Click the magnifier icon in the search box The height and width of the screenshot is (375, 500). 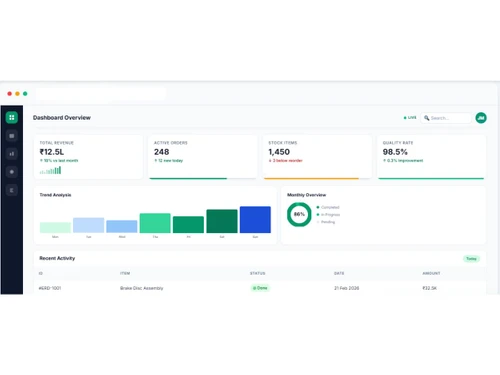pos(426,118)
